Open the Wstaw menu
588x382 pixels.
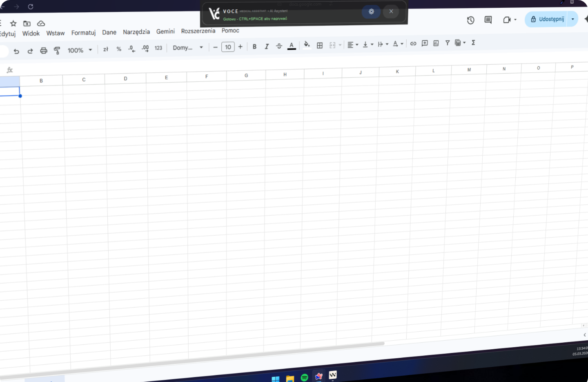[x=56, y=33]
